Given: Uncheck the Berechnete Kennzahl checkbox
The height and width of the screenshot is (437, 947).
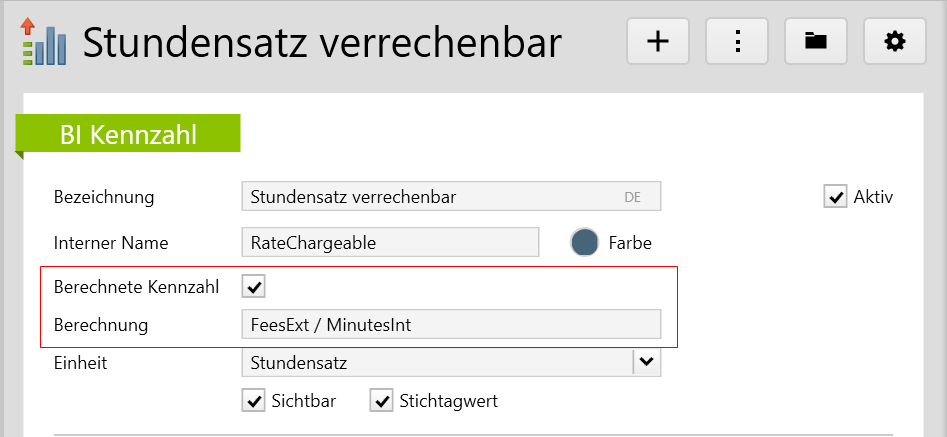Looking at the screenshot, I should pos(253,287).
